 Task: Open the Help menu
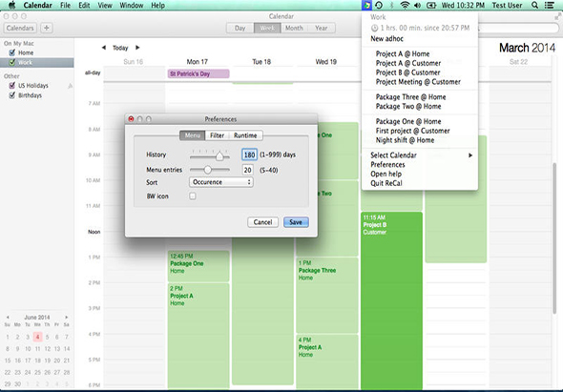click(x=157, y=5)
